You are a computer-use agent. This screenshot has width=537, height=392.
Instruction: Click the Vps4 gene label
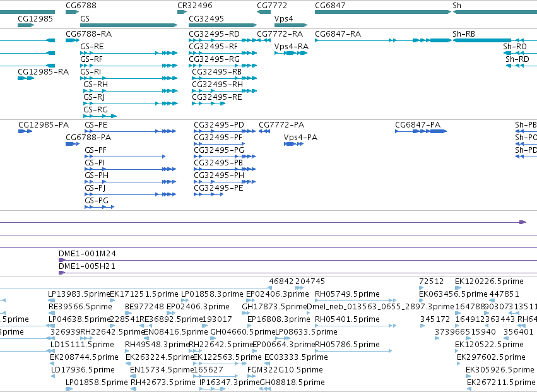283,18
